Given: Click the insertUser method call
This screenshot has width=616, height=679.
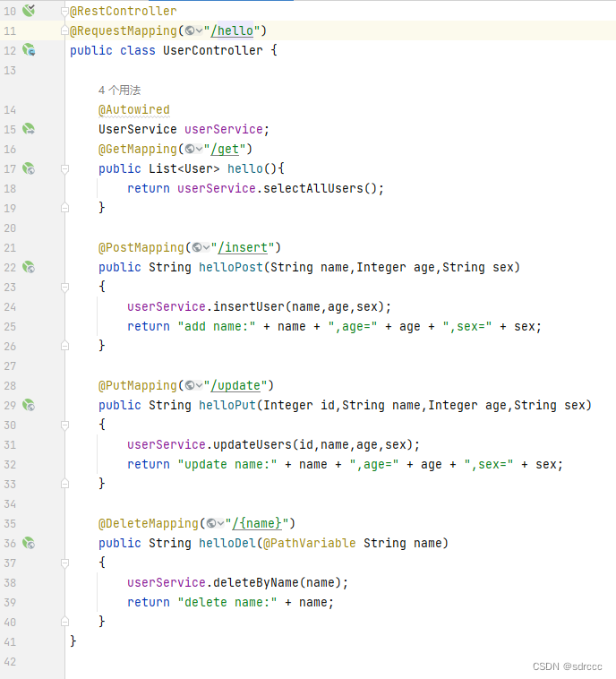Looking at the screenshot, I should [249, 306].
